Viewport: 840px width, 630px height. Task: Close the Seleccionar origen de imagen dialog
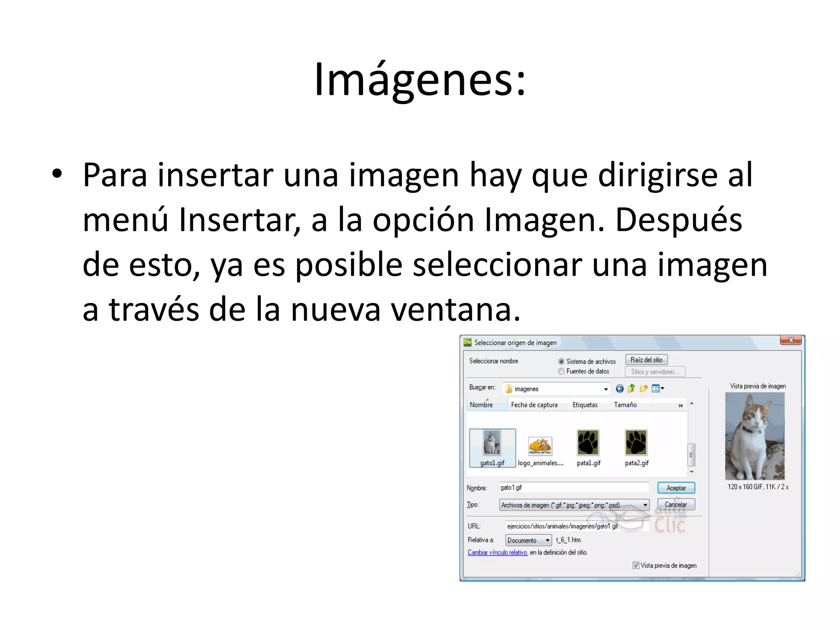pyautogui.click(x=791, y=340)
